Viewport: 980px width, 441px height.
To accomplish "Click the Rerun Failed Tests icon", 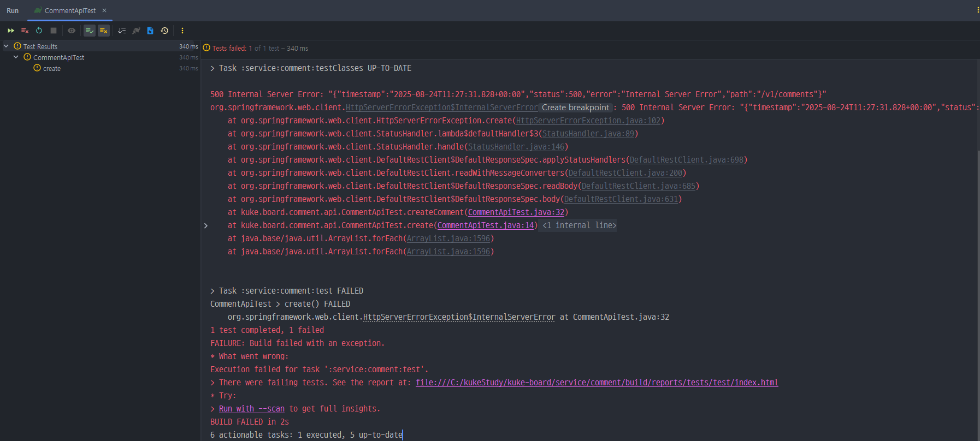I will pos(25,31).
